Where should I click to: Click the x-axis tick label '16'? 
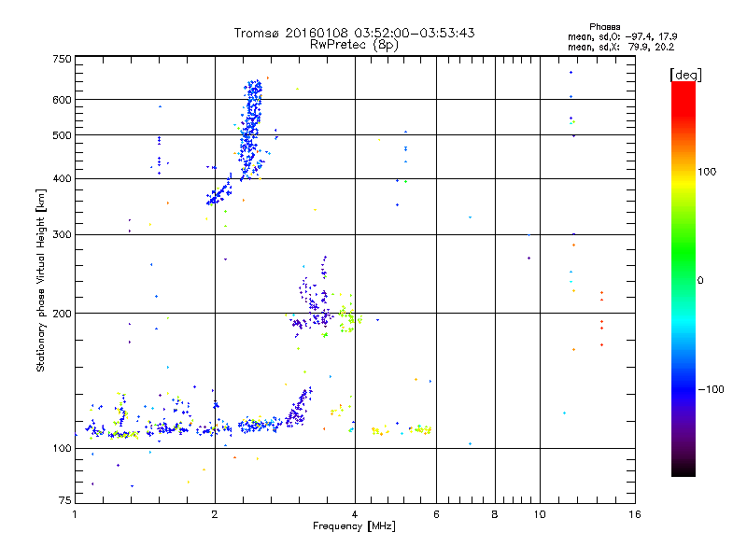[635, 514]
